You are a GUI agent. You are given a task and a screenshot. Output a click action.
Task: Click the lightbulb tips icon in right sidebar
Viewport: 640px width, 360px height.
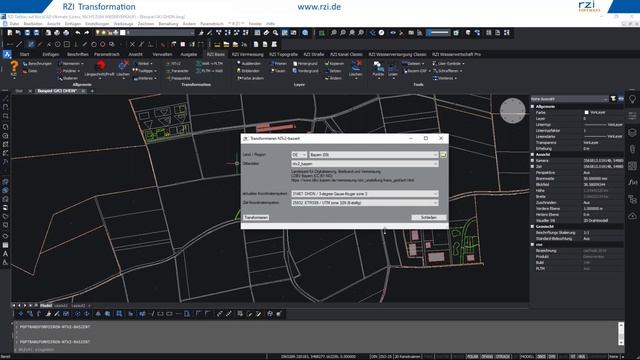pyautogui.click(x=632, y=99)
